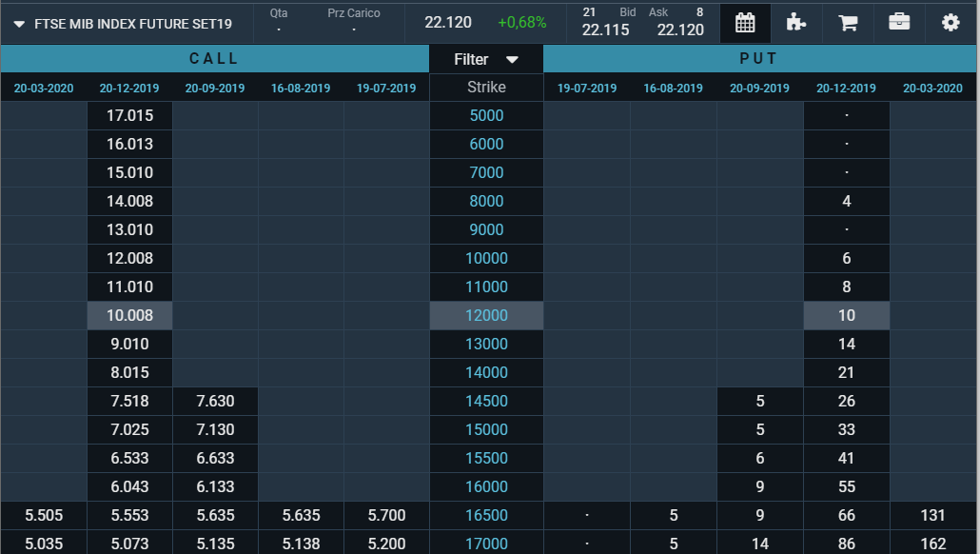
Task: Click call price 14.008
Action: click(x=129, y=202)
